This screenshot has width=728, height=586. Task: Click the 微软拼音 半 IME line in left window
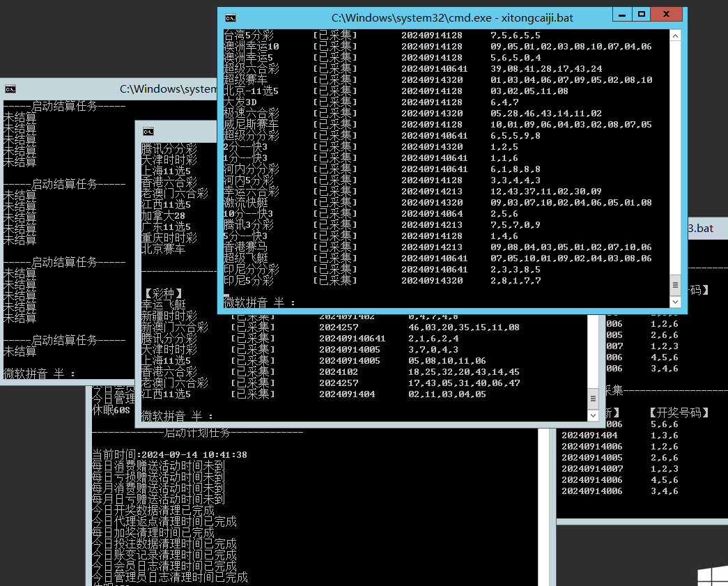(x=40, y=373)
